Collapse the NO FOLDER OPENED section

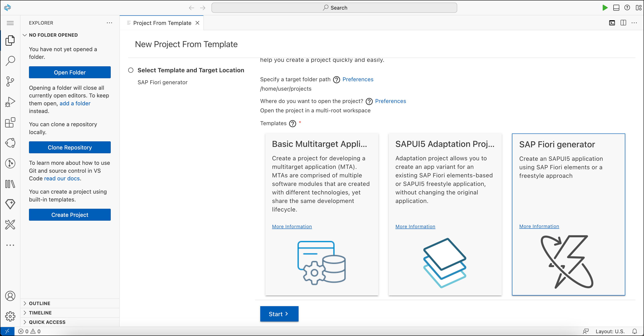[25, 35]
